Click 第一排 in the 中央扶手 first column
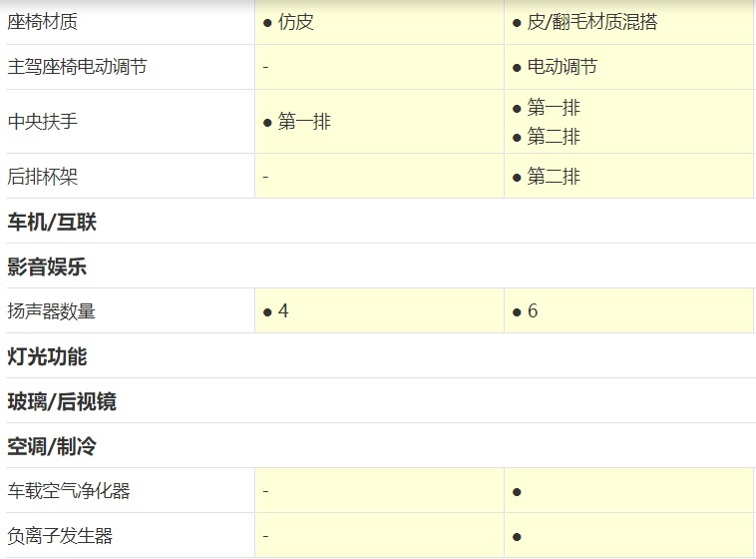756x559 pixels. (x=304, y=121)
